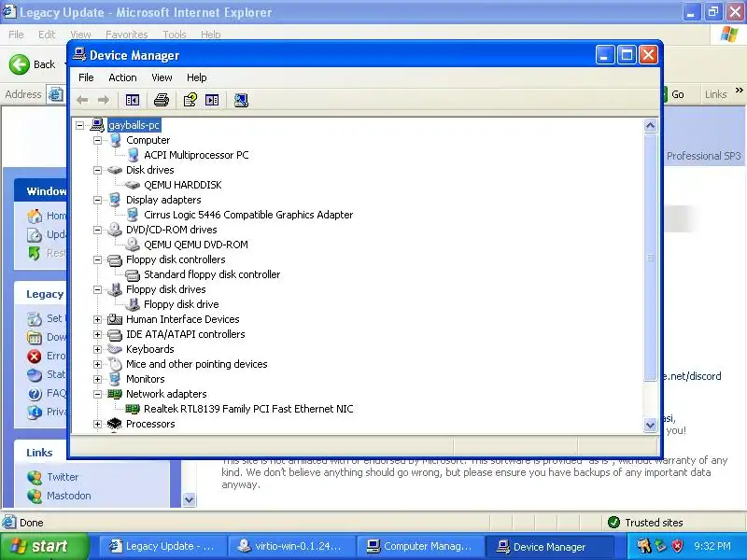Select Cirrus Logic 5446 Compatible Graphics Adapter
Screen dimensions: 747x560
(248, 215)
